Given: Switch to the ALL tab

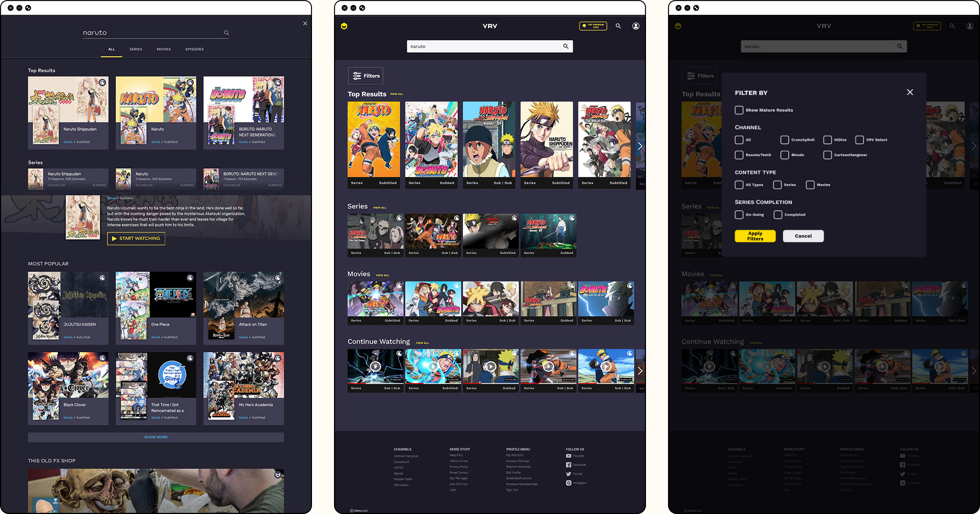Looking at the screenshot, I should coord(112,49).
